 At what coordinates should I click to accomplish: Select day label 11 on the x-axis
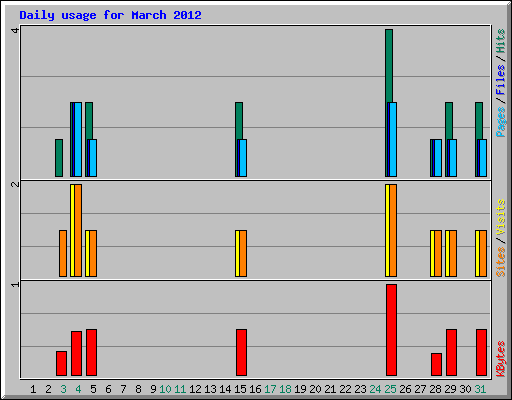tap(180, 389)
